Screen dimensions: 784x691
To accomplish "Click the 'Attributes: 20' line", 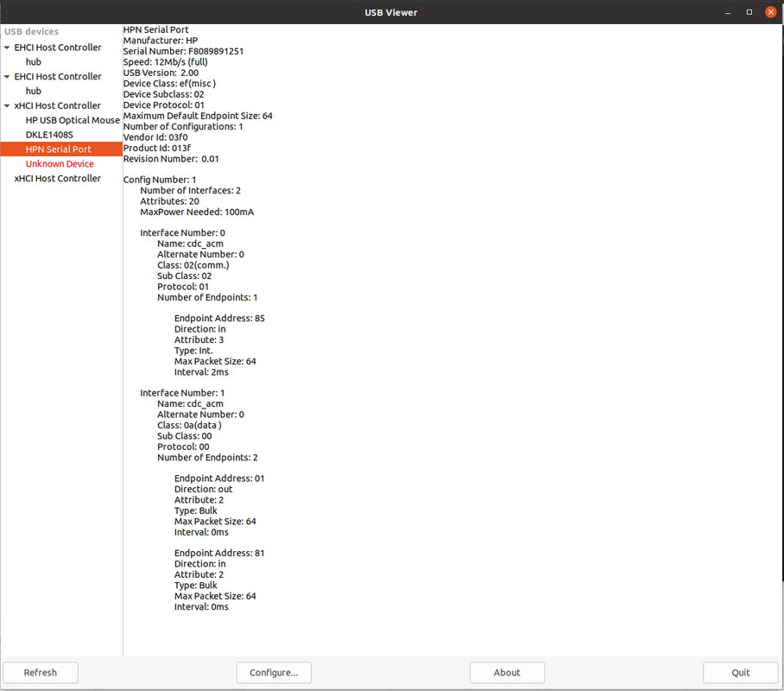I will [x=169, y=201].
